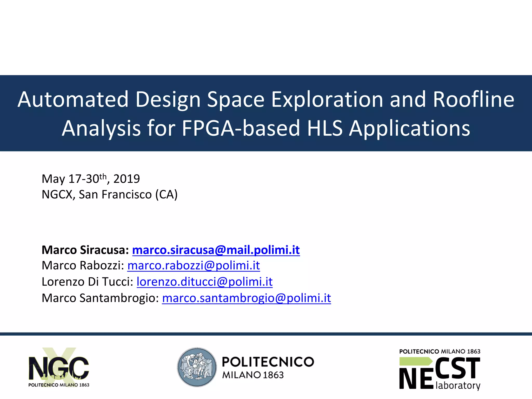This screenshot has height=399, width=532.
Task: Click the green arrow in the NECST logo
Action: click(415, 361)
